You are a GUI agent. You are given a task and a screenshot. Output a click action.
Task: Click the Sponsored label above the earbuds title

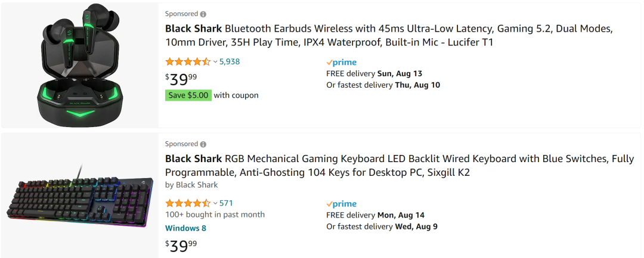click(181, 14)
